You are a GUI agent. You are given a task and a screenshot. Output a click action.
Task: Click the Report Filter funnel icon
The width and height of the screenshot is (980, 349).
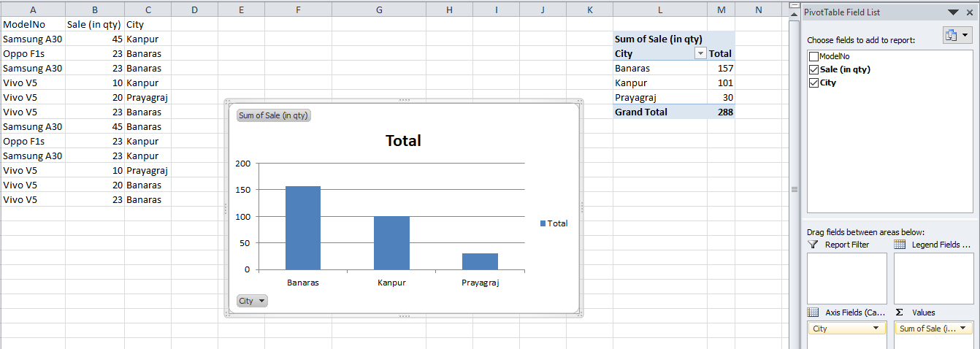814,245
